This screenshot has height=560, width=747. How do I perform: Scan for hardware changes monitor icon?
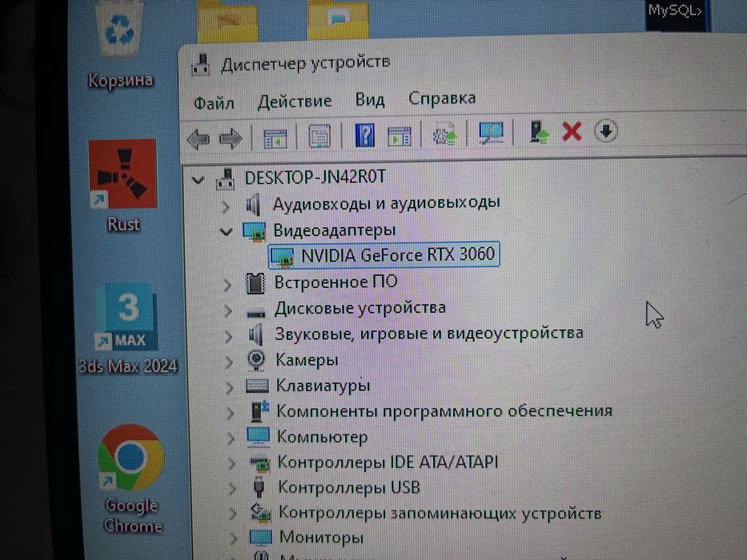(x=491, y=133)
